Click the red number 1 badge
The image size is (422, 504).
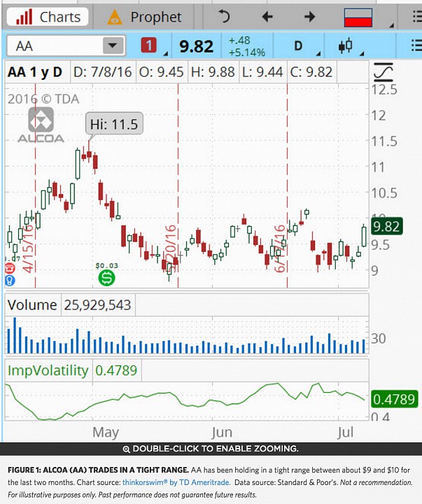coord(148,45)
